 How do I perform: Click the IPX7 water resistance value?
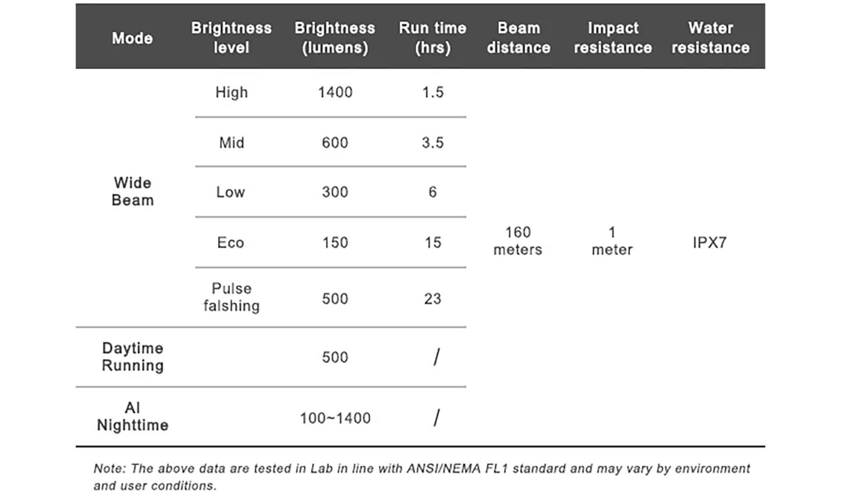[x=709, y=243]
